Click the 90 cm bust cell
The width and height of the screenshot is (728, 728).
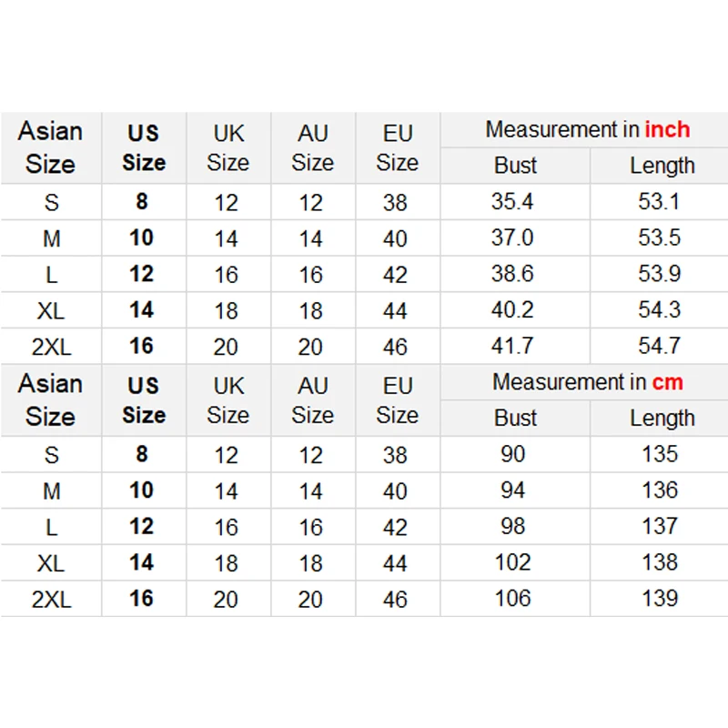pos(513,454)
